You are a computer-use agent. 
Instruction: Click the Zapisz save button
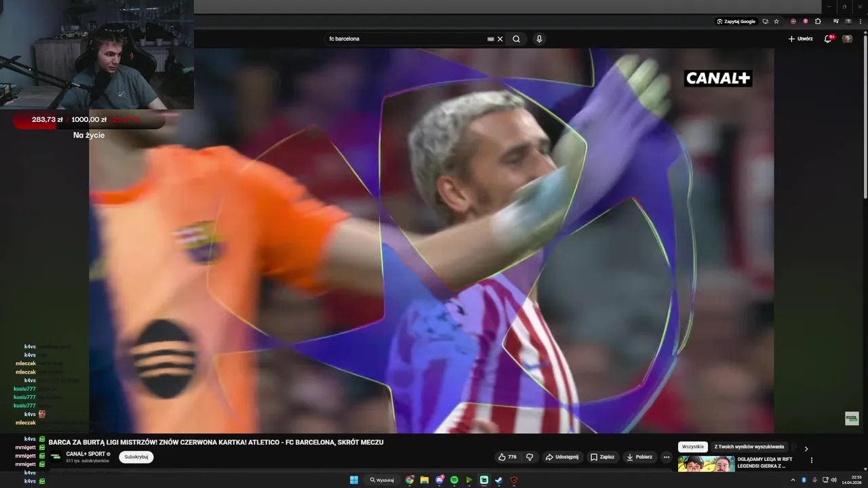(x=602, y=457)
